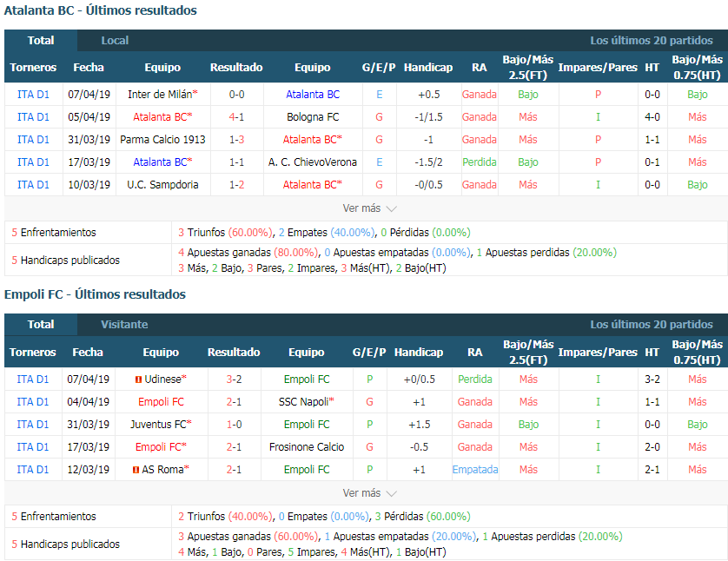Select Total tab in Atalanta BC section
Viewport: 728px width, 561px height.
click(41, 40)
